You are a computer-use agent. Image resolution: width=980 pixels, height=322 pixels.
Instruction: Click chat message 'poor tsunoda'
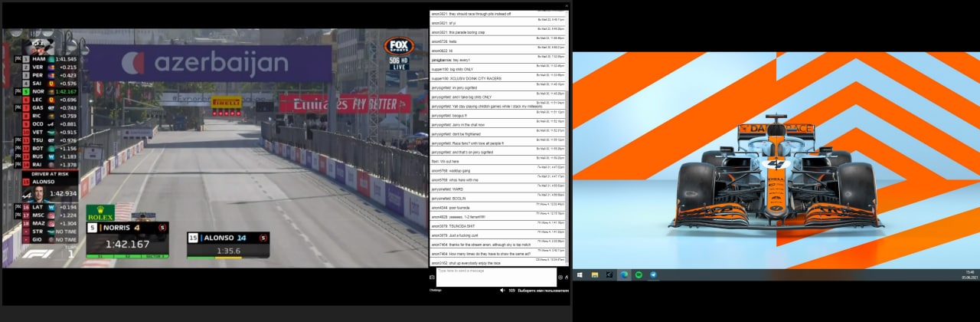(x=459, y=207)
